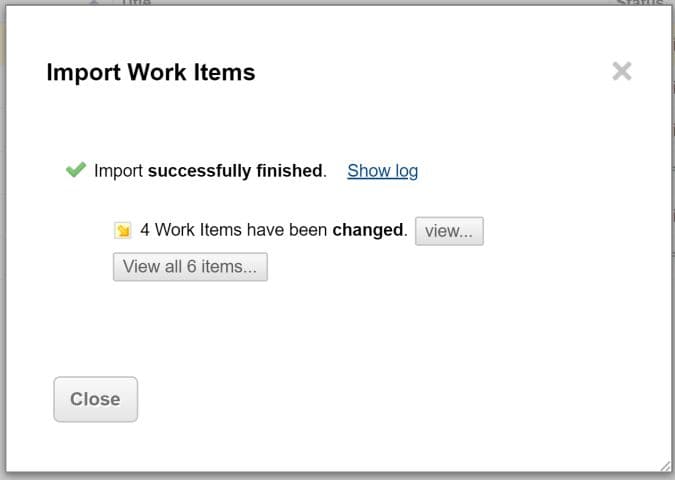Click the dimmed background left of the dialog
Image resolution: width=675 pixels, height=480 pixels.
3,250
